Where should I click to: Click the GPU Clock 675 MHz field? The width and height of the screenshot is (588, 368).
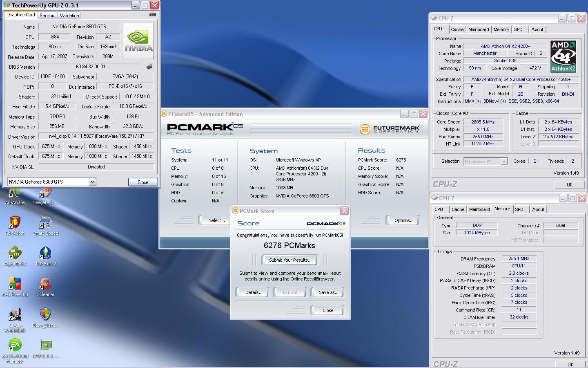(x=51, y=146)
